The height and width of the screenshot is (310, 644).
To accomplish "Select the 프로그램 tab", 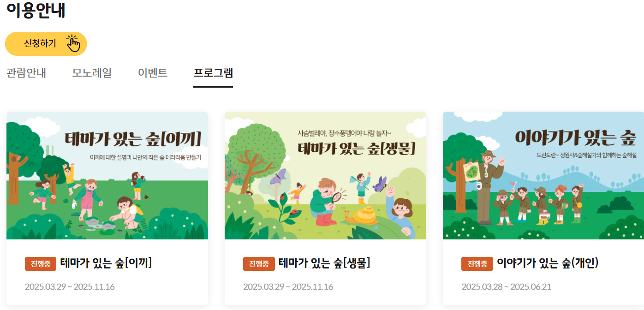I will point(213,73).
